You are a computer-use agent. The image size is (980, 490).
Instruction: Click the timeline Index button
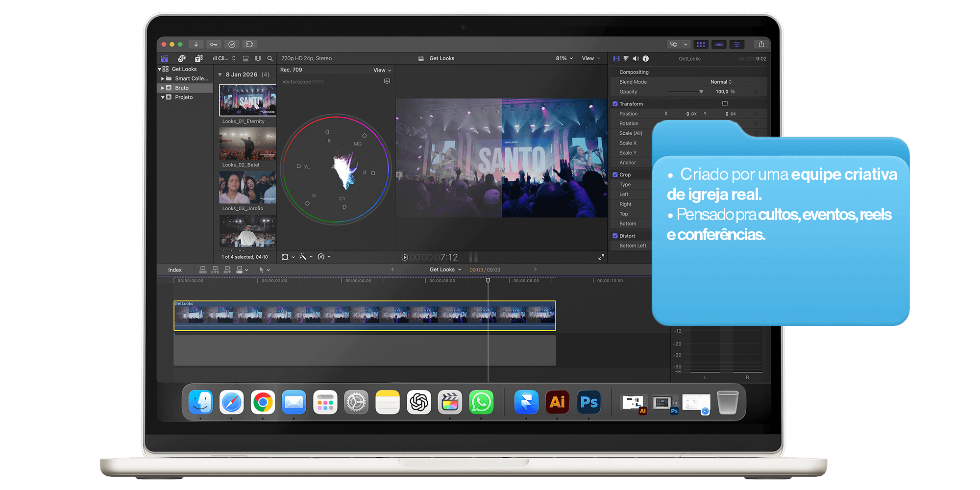[175, 270]
